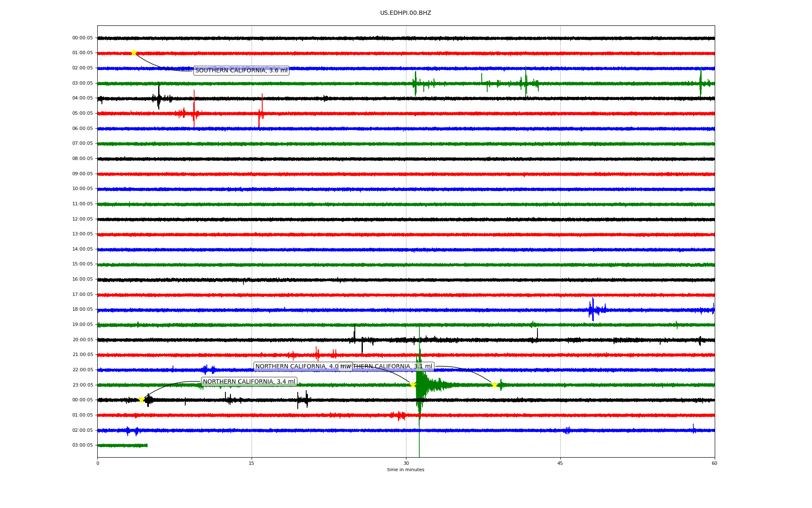Click the 30 tick on the time axis
This screenshot has height=508, width=812.
point(406,463)
